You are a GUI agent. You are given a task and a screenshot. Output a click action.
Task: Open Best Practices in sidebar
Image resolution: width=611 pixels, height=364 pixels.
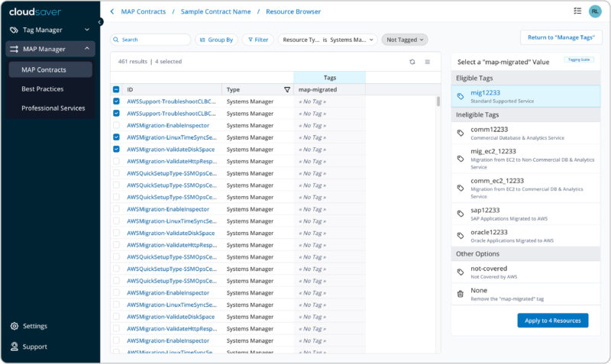coord(43,89)
